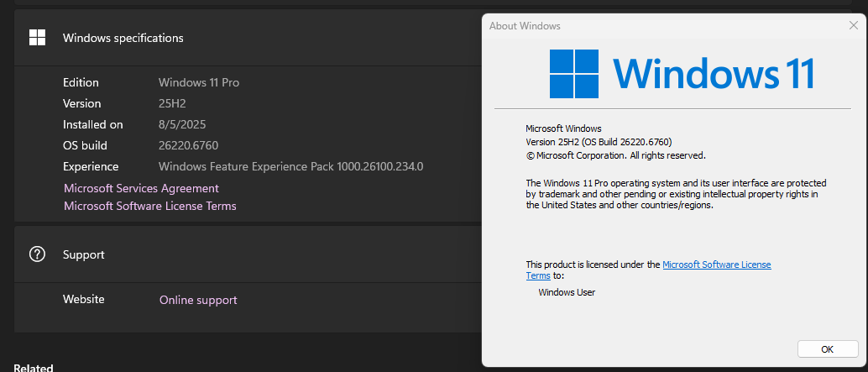Click the Version value 25H2 in Settings

coord(172,103)
